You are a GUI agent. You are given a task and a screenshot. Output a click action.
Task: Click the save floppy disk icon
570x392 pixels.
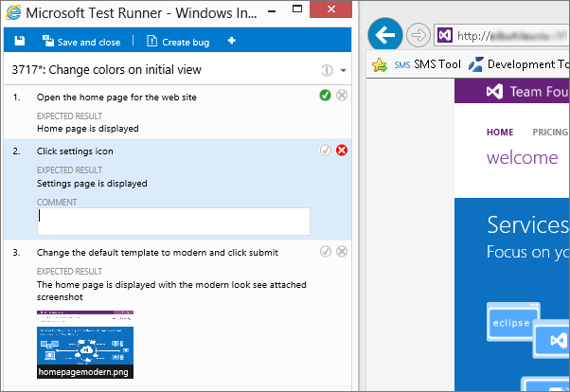(19, 42)
